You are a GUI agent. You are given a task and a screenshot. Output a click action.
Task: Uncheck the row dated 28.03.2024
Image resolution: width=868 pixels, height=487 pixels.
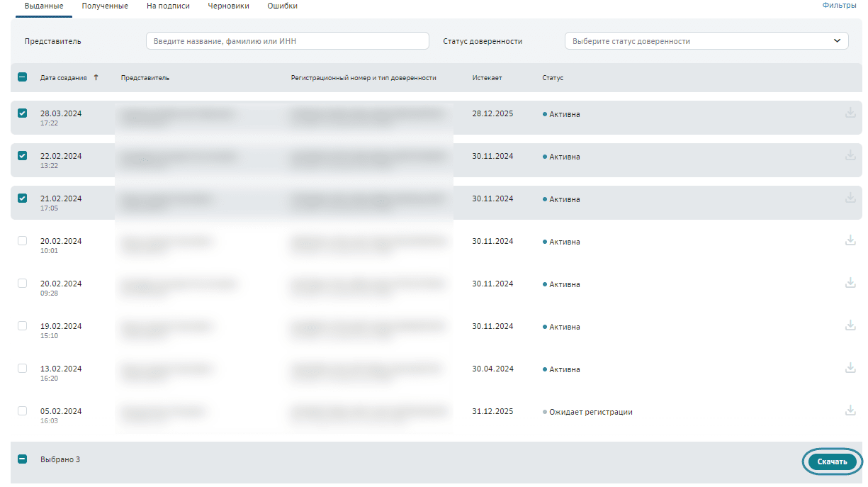click(x=22, y=113)
